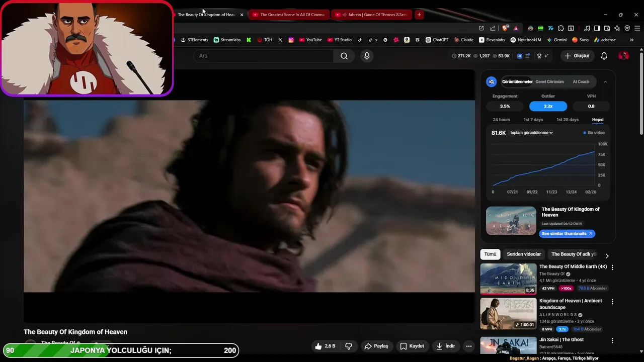Click the search magnifier icon in YouTube
Viewport: 644px width, 362px height.
point(344,56)
